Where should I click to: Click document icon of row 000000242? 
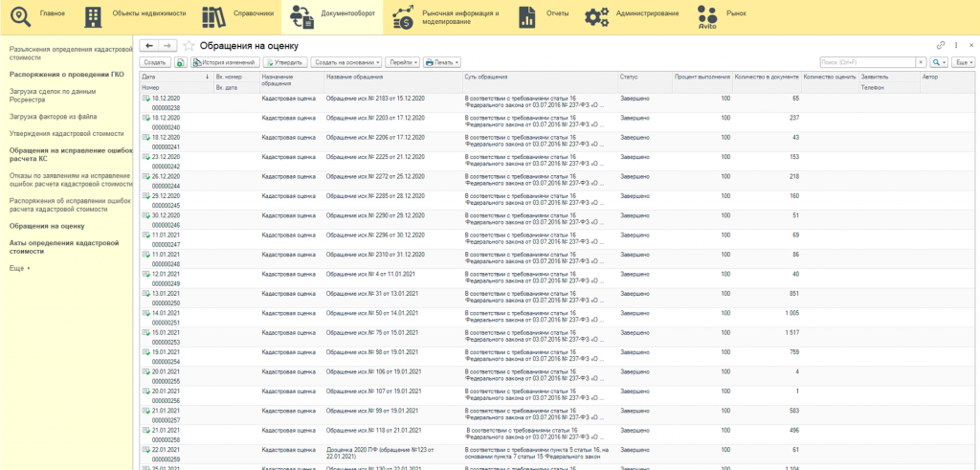(x=146, y=157)
